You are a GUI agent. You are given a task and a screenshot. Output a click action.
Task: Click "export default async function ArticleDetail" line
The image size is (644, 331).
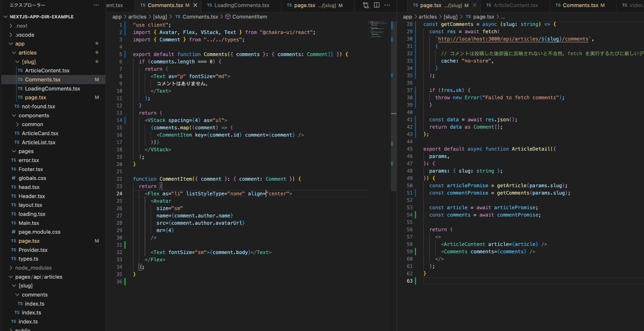pos(489,149)
